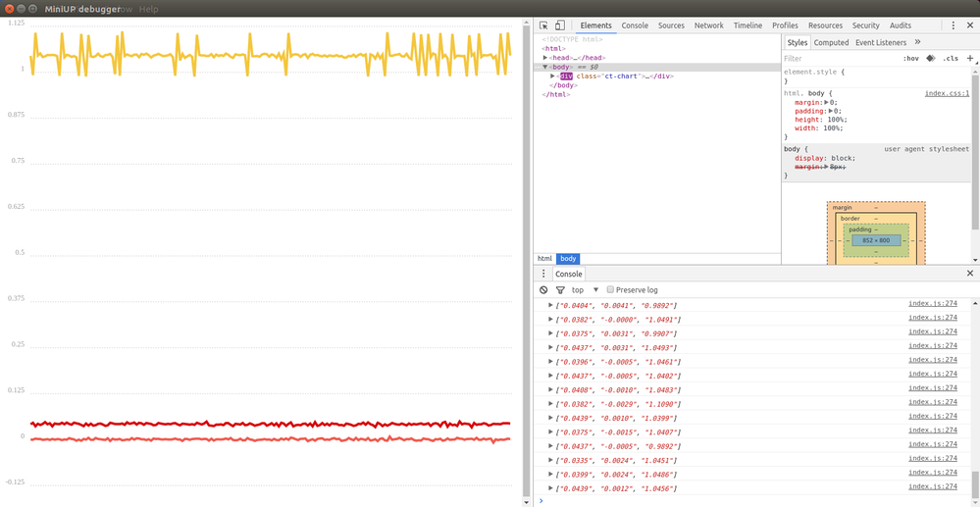Focus the console prompt input line
Image resolution: width=980 pixels, height=507 pixels.
click(756, 501)
